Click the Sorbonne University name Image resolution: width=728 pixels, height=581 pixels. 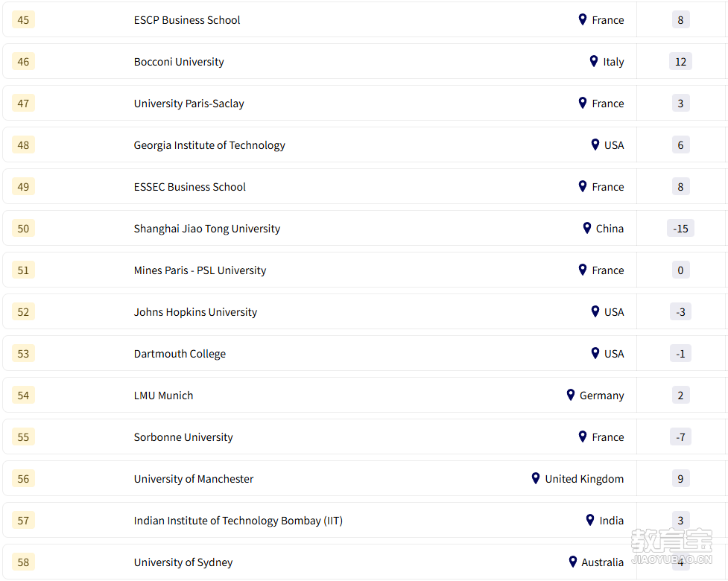[x=183, y=437]
